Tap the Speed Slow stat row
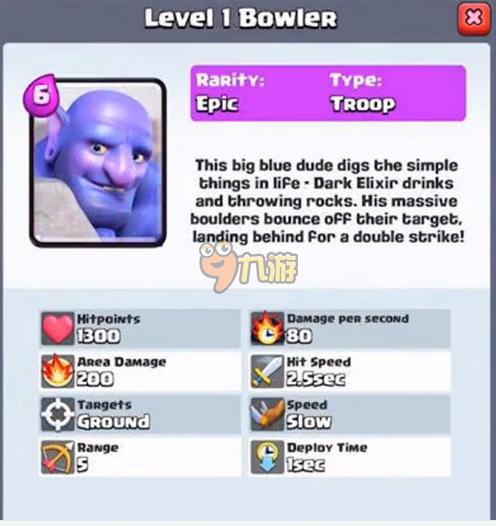This screenshot has width=496, height=526. click(x=350, y=414)
